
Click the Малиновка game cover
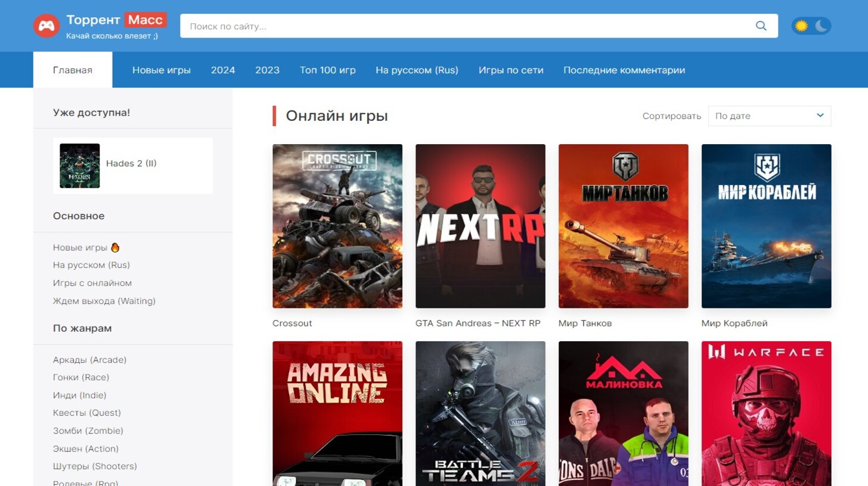[x=624, y=413]
